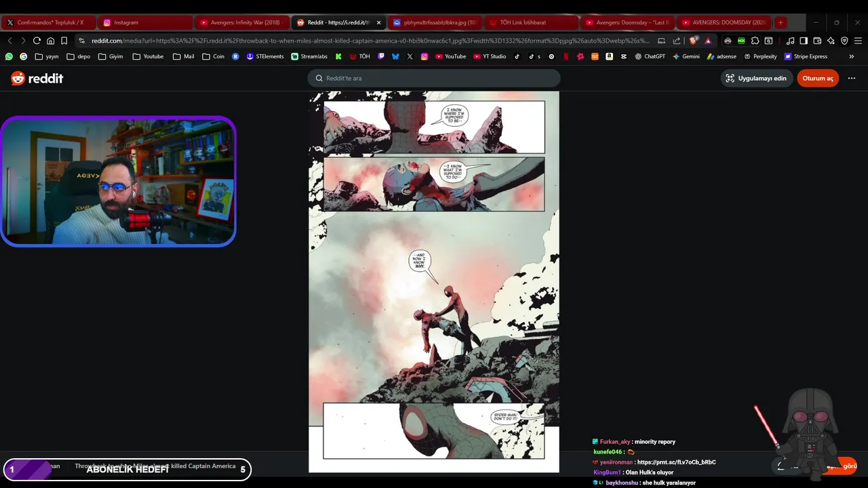
Task: Open a new tab with the plus button
Action: [781, 22]
